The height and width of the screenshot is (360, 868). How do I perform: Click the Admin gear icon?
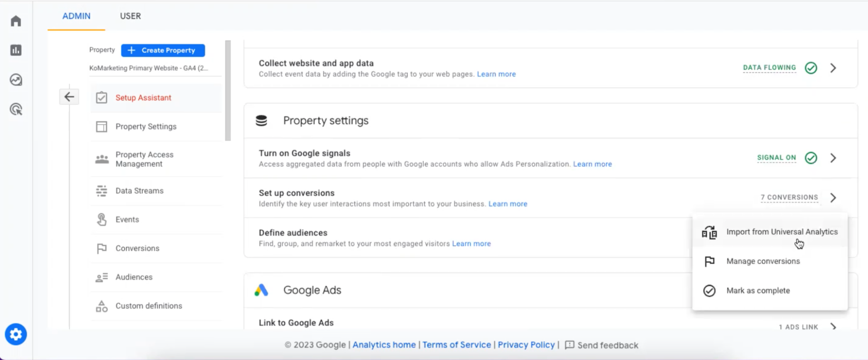click(x=16, y=334)
